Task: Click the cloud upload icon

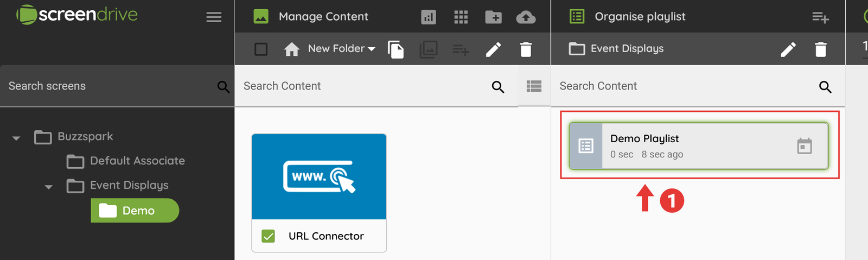Action: point(525,17)
